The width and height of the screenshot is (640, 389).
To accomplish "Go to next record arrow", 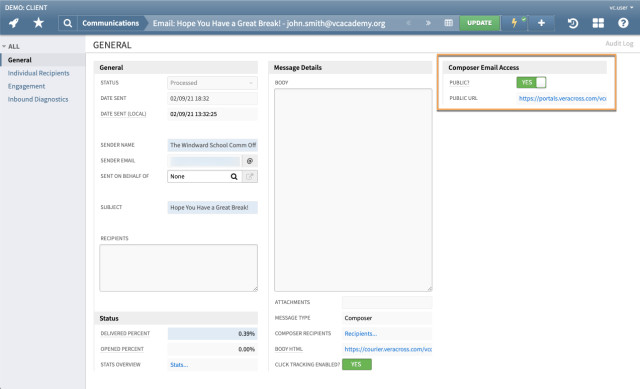I will point(428,23).
